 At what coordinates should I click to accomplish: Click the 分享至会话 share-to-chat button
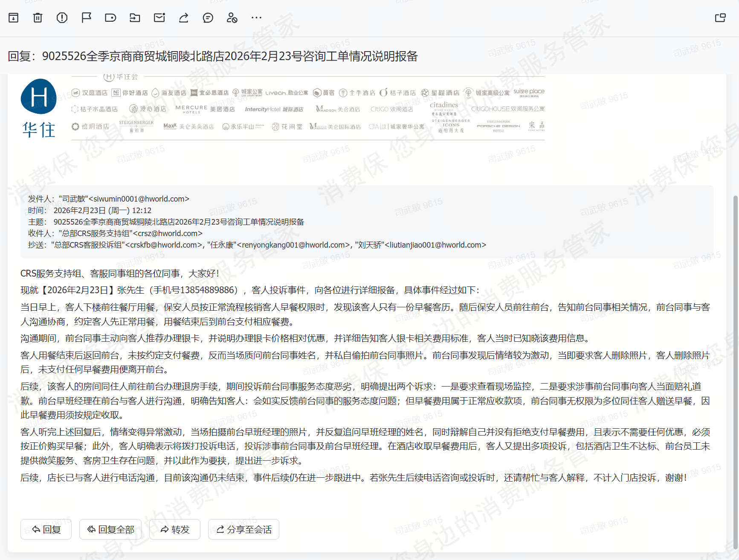pyautogui.click(x=243, y=529)
